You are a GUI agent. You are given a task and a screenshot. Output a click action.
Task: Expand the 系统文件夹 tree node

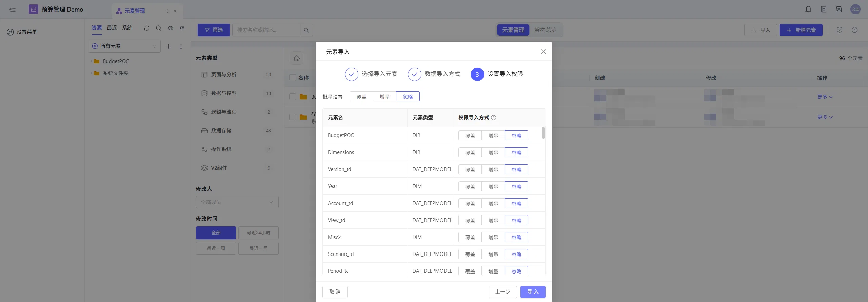coord(91,73)
